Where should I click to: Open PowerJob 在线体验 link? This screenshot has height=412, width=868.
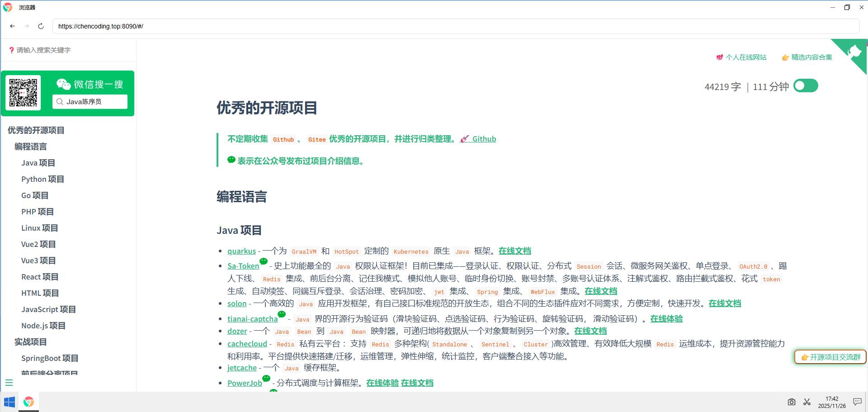point(382,383)
